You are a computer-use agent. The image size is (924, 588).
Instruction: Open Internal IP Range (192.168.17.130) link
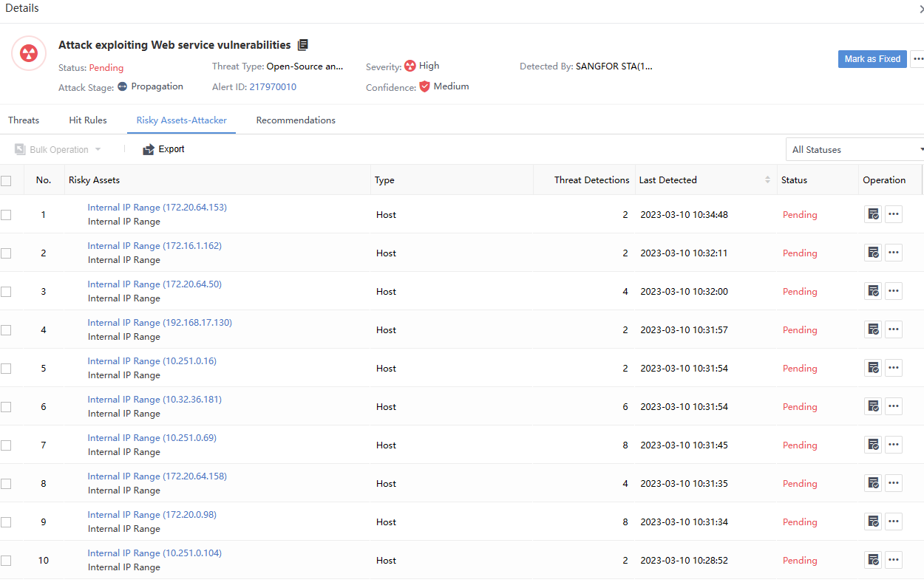[x=160, y=323]
